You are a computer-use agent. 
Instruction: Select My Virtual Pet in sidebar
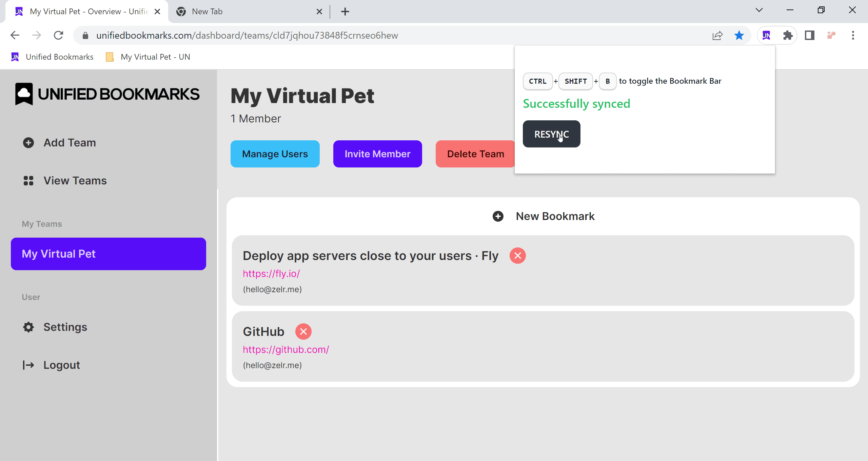tap(108, 254)
